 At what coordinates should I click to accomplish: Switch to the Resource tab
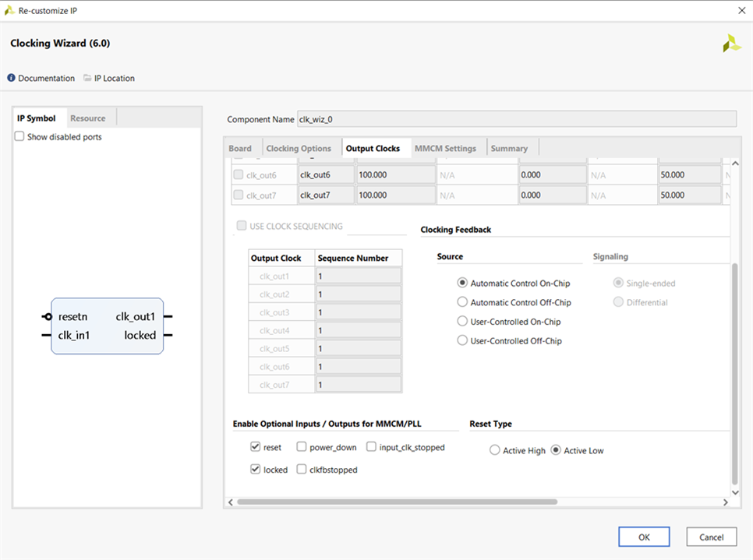88,118
